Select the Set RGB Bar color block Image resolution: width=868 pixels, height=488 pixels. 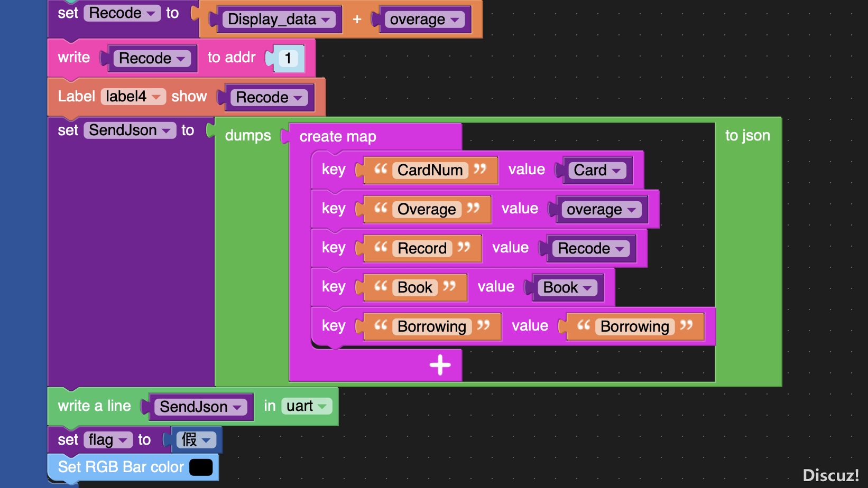[x=121, y=467]
